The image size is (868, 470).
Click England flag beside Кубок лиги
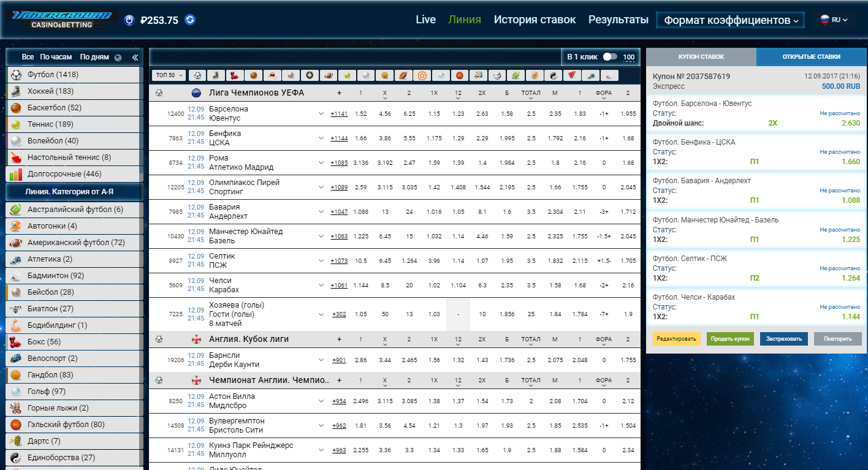tap(196, 339)
